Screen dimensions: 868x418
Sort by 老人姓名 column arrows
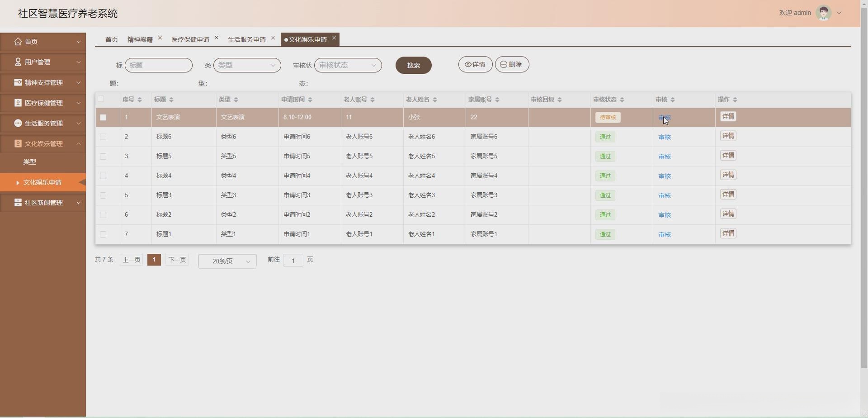[435, 100]
